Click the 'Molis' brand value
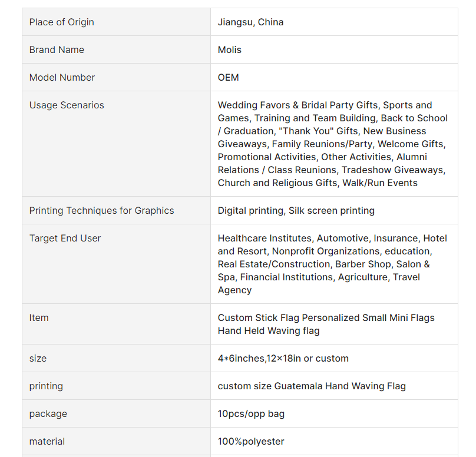Screen dimensions: 476x457 click(230, 50)
